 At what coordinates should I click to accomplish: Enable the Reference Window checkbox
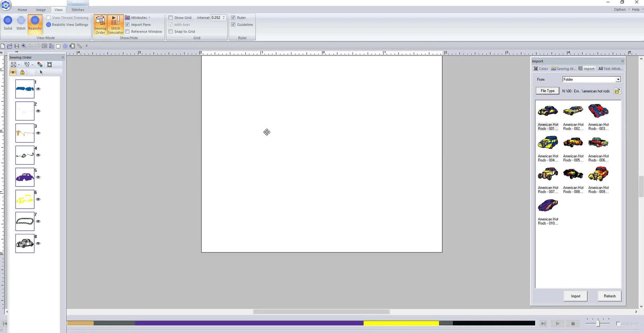tap(127, 31)
